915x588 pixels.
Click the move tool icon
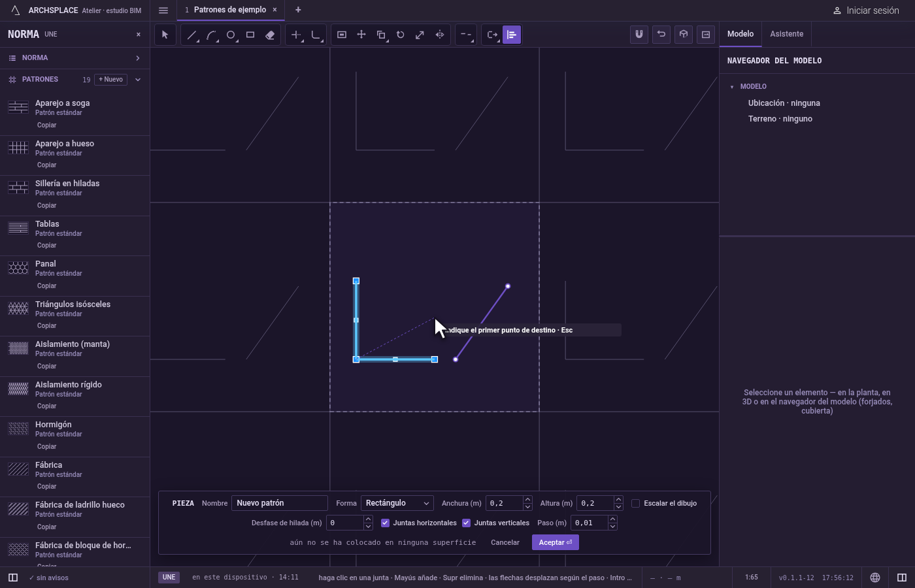pyautogui.click(x=361, y=35)
